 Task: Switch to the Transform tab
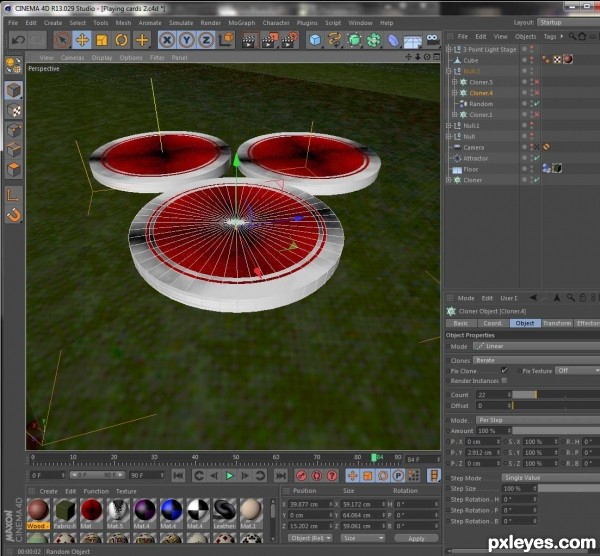coord(557,323)
